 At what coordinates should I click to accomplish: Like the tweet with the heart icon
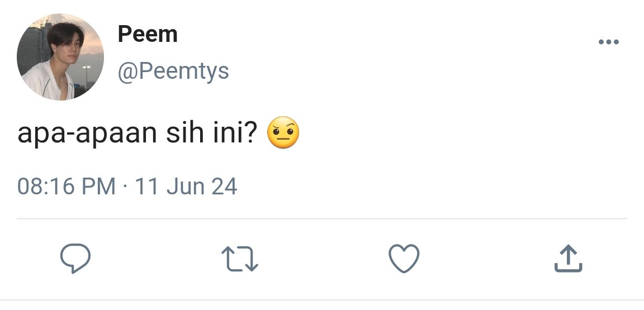coord(404,258)
